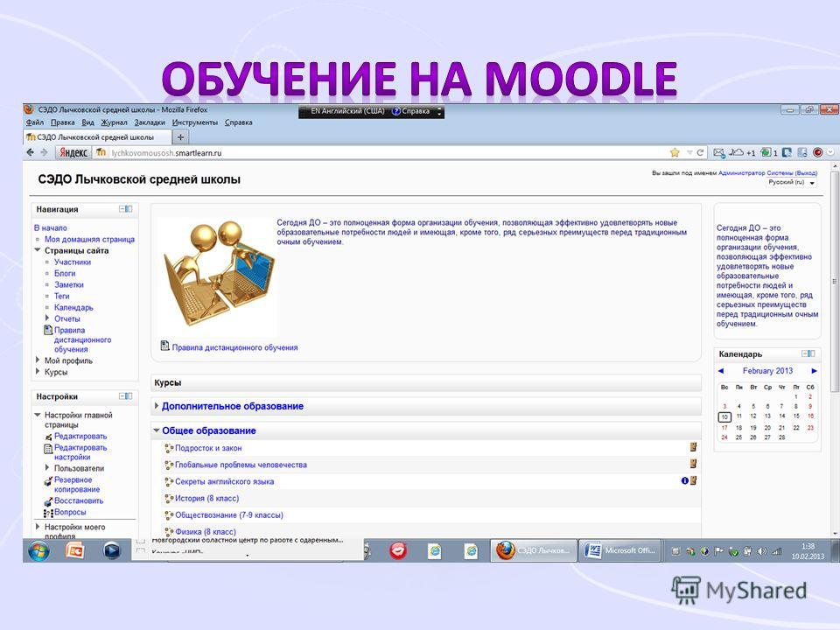
Task: Click the backup icon beside Резервное копирование
Action: pos(48,480)
